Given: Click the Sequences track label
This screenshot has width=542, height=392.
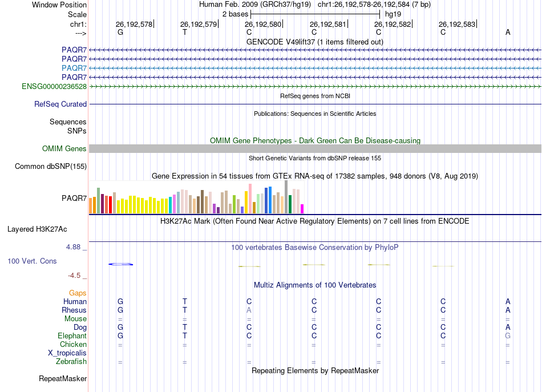Looking at the screenshot, I should (x=68, y=122).
